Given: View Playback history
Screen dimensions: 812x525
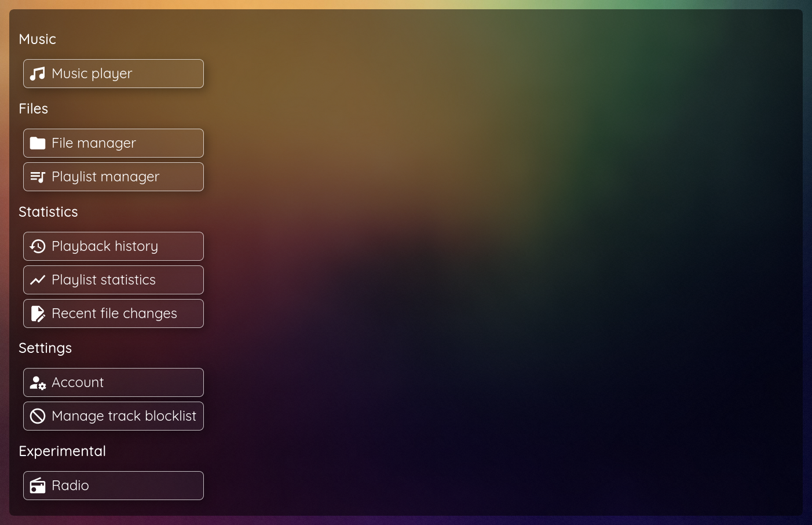Looking at the screenshot, I should (x=114, y=246).
